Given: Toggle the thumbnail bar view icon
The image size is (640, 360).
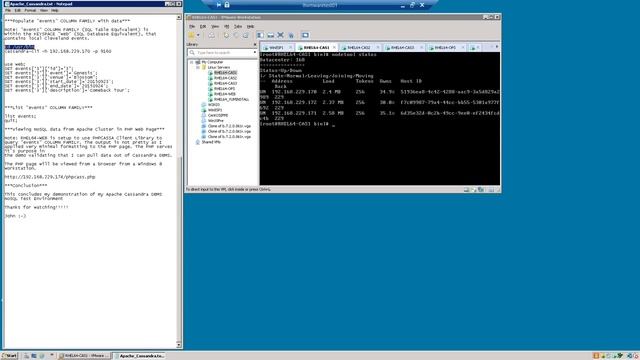Looking at the screenshot, I should point(270,35).
